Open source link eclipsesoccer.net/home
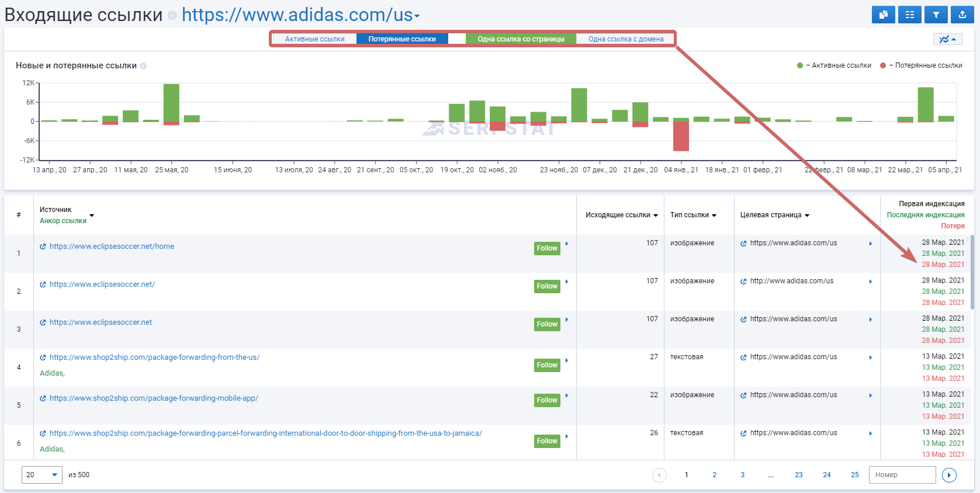This screenshot has width=980, height=493. (112, 246)
